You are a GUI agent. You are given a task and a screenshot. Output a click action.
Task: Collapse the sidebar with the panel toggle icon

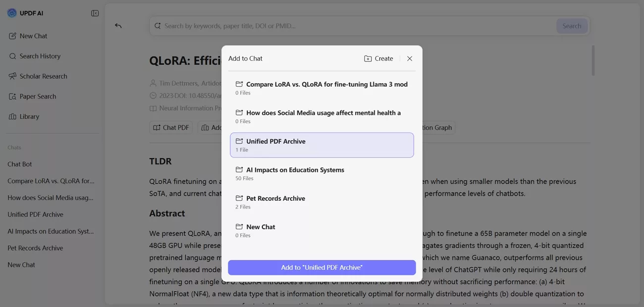click(95, 13)
